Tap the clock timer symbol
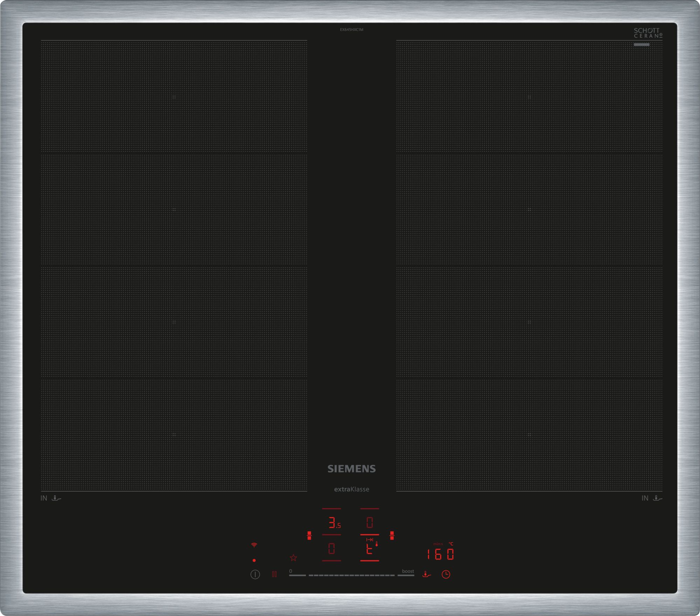The width and height of the screenshot is (700, 616). 446,574
